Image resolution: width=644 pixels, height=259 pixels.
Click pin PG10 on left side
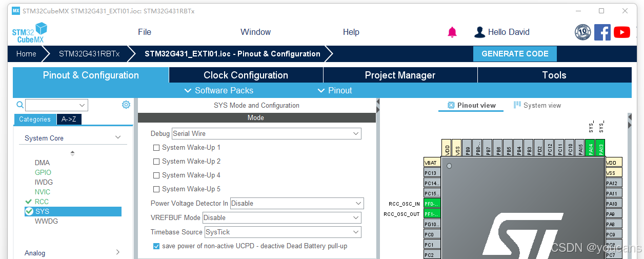[x=432, y=224]
